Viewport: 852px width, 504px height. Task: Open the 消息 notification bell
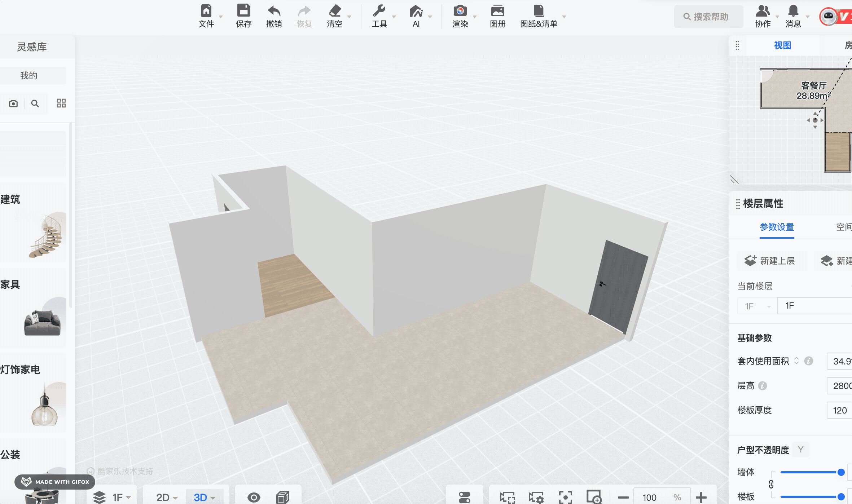[x=793, y=11]
